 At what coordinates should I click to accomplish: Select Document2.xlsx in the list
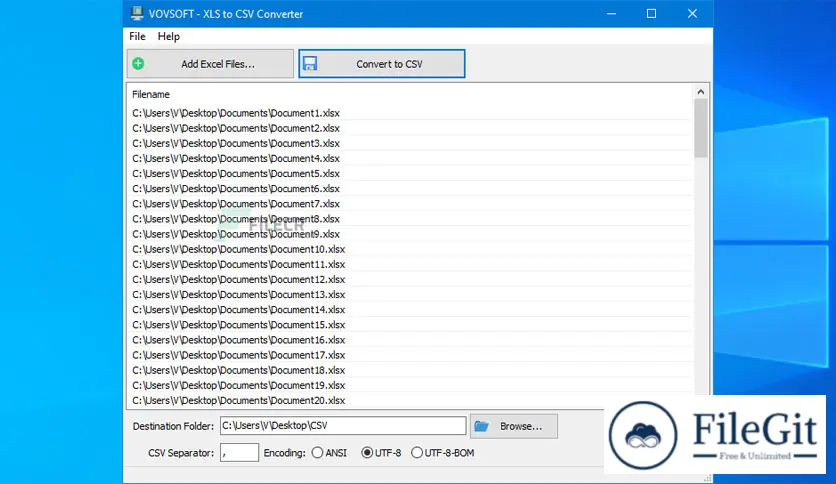pyautogui.click(x=236, y=128)
